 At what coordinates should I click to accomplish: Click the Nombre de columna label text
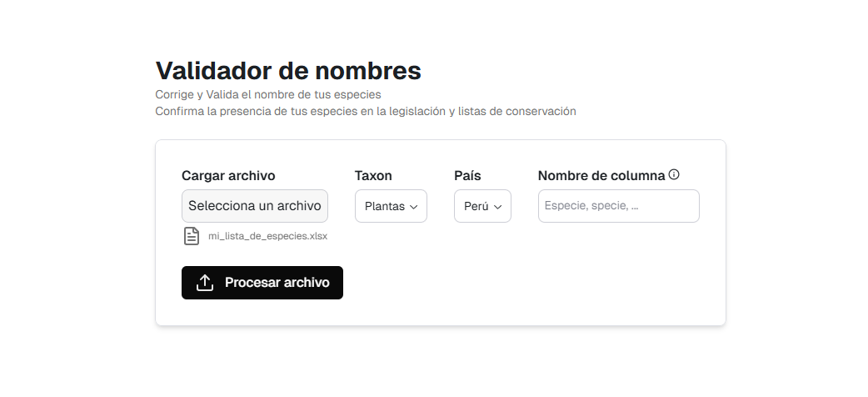click(x=601, y=176)
